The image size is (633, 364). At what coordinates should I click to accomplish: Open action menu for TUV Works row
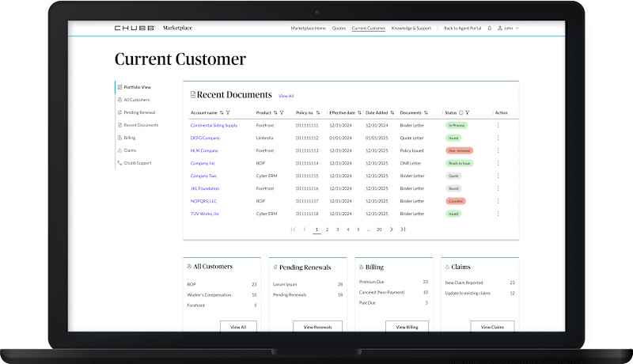[498, 214]
